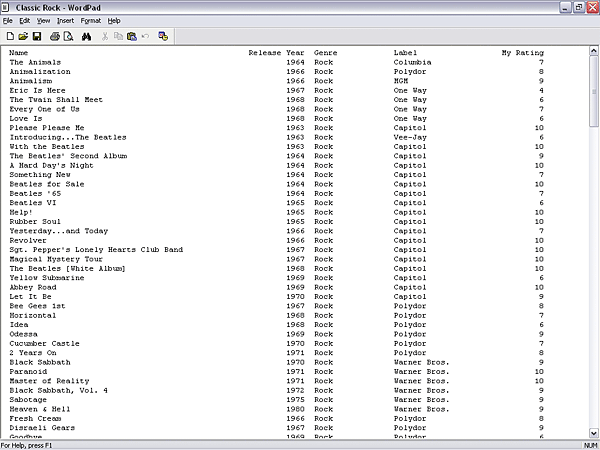Open the Help menu
600x450 pixels.
pos(114,21)
